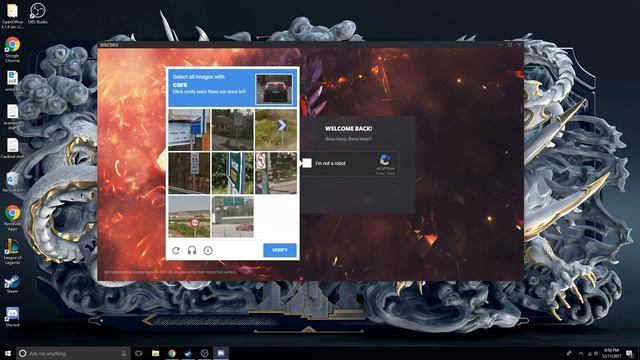Open OpenOffice desktop shortcut
This screenshot has width=640, height=360.
12,16
